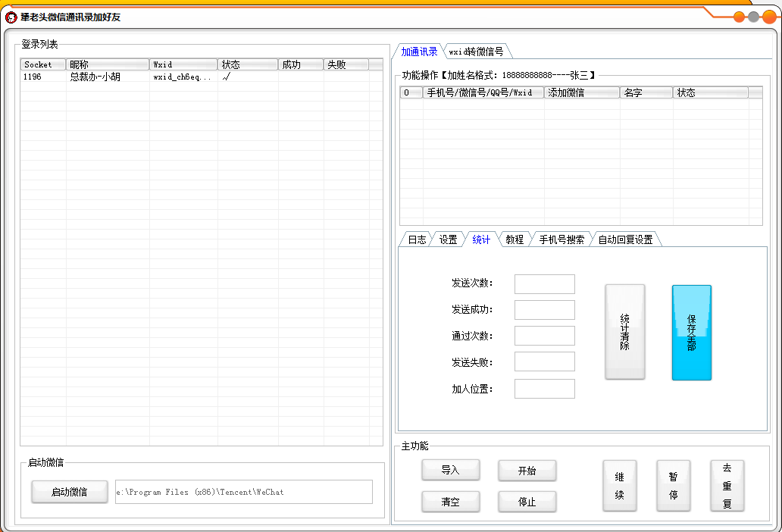782x532 pixels.
Task: Click the 统计清除 button
Action: 625,332
